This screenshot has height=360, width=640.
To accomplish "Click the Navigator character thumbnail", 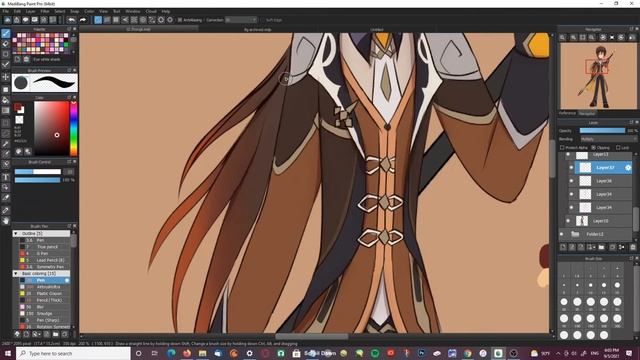I will [x=598, y=76].
